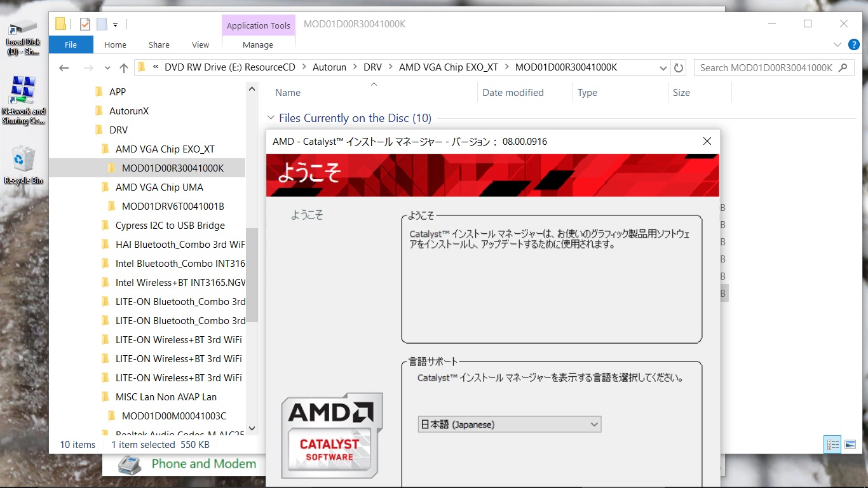868x488 pixels.
Task: Click scroll-down arrow of navigation pane
Action: tap(252, 429)
